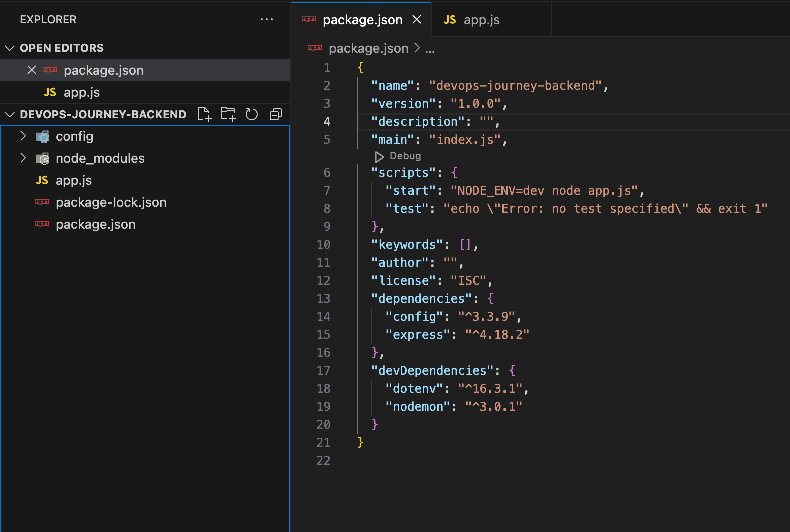Viewport: 790px width, 532px height.
Task: Open Explorer more actions ellipsis menu
Action: point(267,19)
